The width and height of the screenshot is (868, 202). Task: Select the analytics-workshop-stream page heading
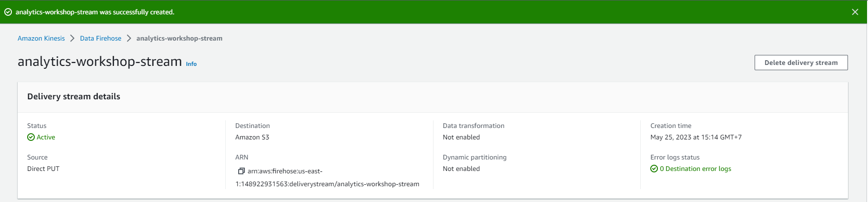100,62
